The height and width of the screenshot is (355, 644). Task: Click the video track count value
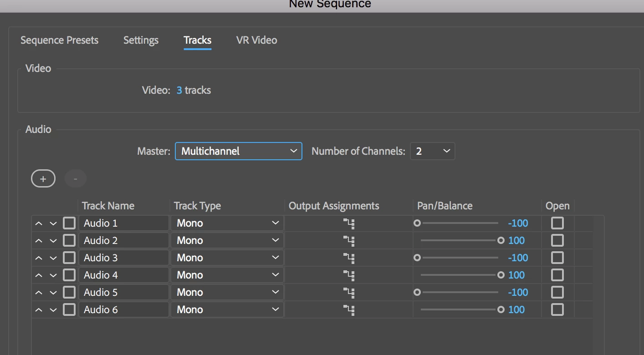(x=179, y=90)
